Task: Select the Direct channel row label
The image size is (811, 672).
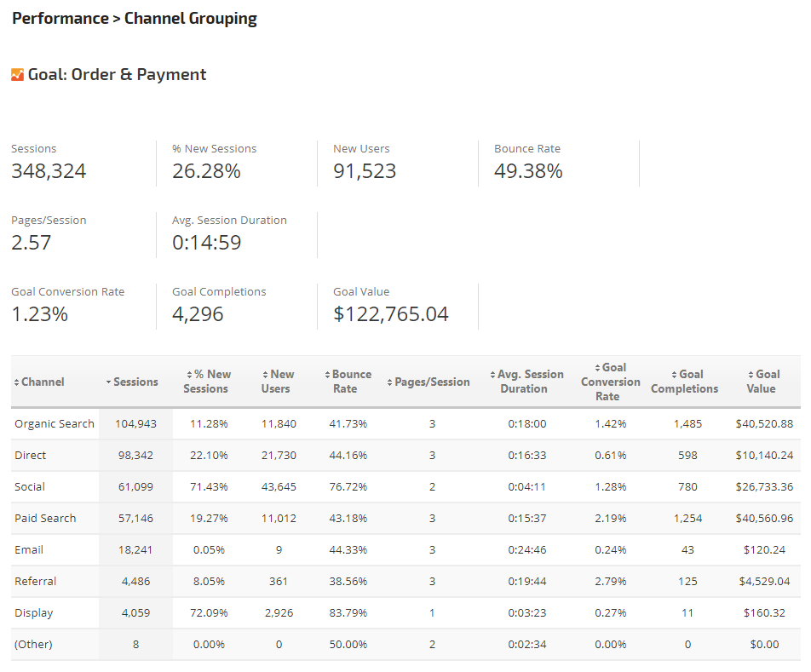Action: point(31,456)
